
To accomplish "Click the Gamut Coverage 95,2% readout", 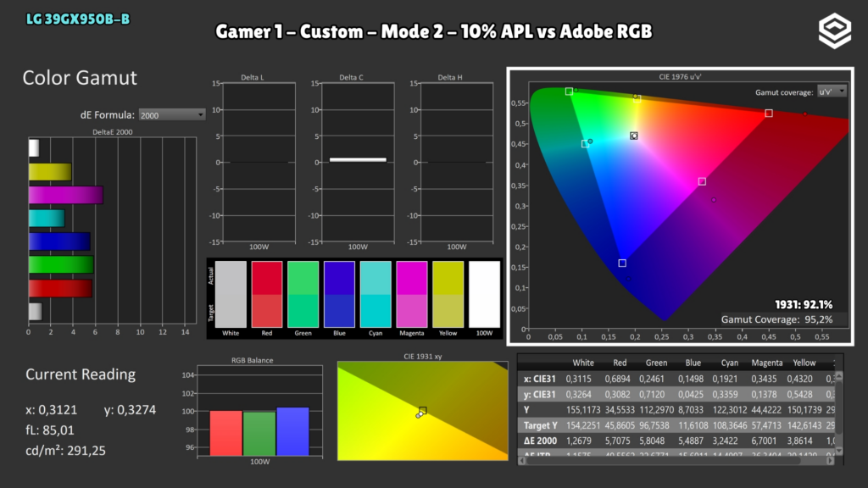I will pos(776,319).
